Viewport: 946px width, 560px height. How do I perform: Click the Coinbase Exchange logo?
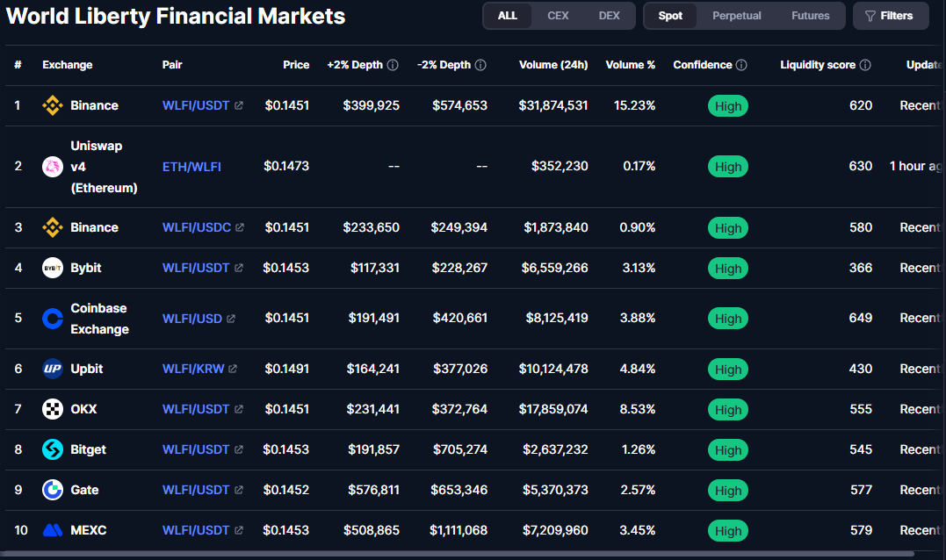click(x=53, y=319)
